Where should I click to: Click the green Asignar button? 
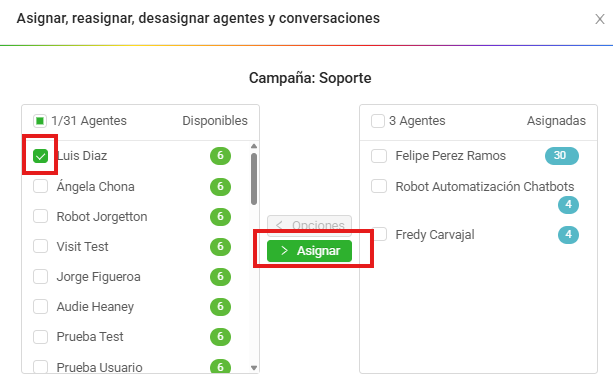pyautogui.click(x=309, y=251)
